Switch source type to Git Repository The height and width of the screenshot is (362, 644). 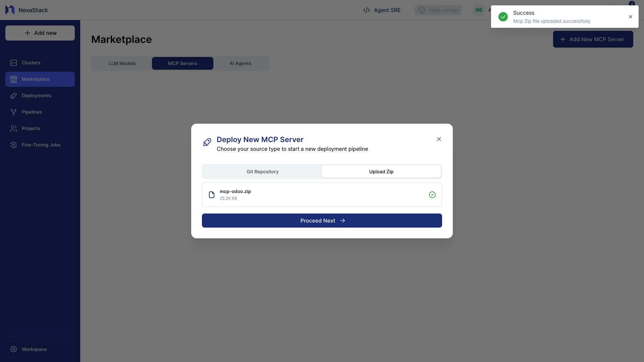tap(262, 171)
